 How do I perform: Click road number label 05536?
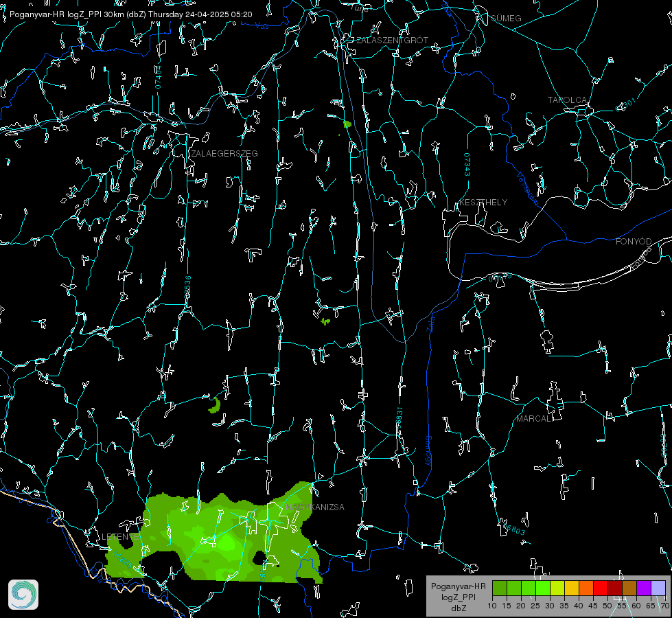[x=187, y=287]
